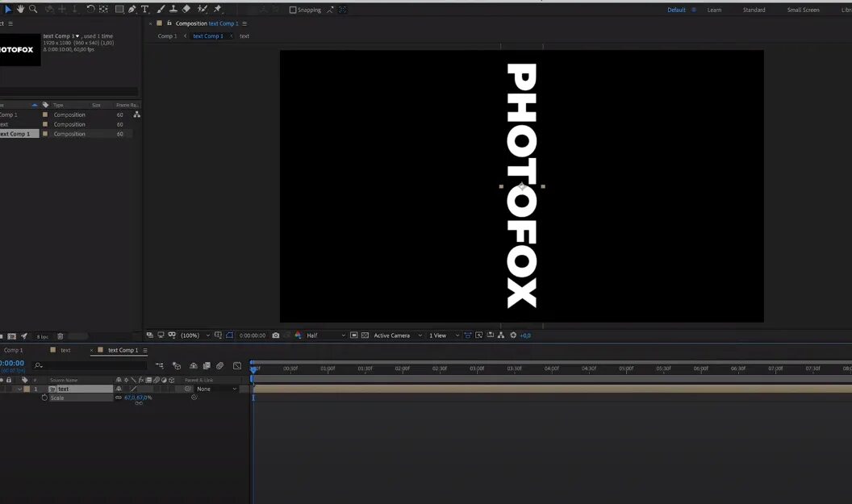The width and height of the screenshot is (852, 504).
Task: Select the Clone Stamp tool
Action: pos(173,9)
